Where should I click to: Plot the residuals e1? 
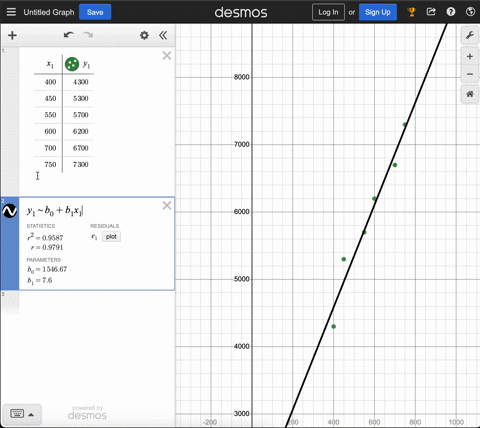111,237
